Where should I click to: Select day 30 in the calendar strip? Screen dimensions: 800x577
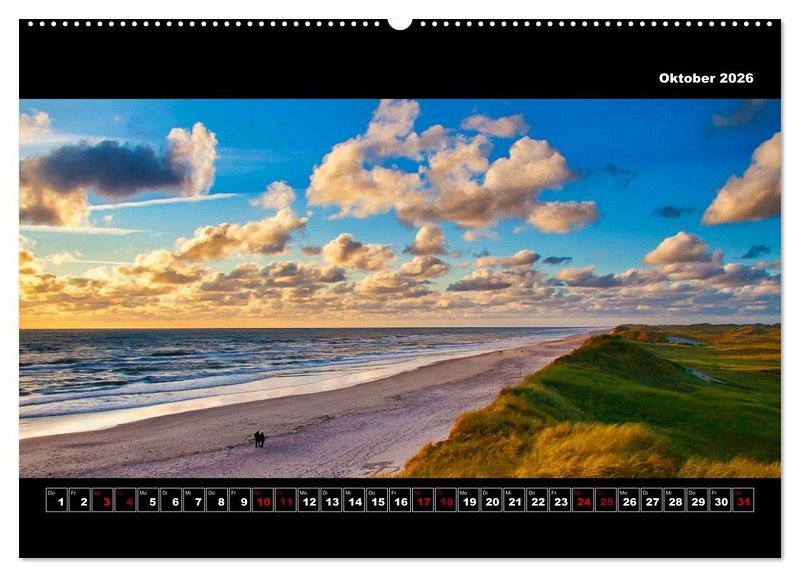point(720,500)
